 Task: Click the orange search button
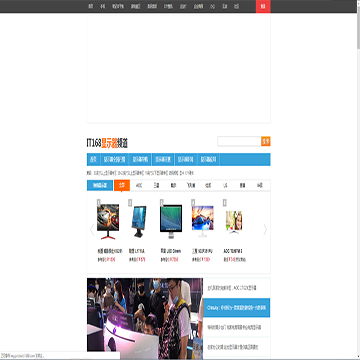pos(266,141)
